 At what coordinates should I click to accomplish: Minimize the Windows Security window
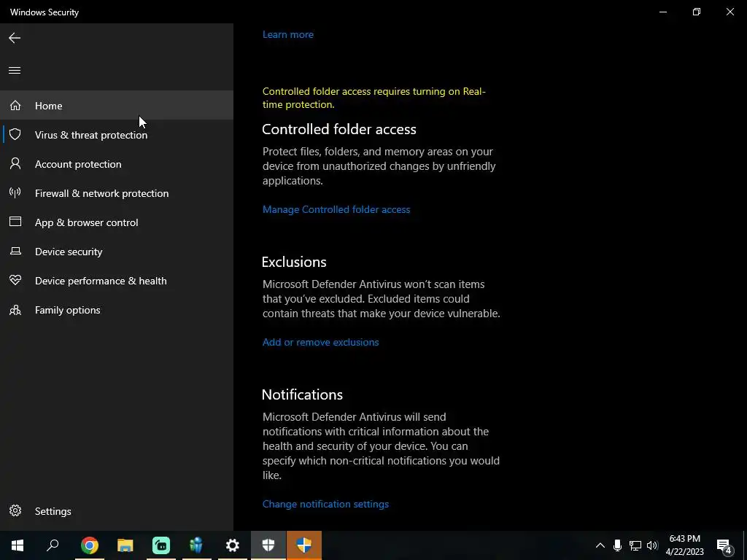pyautogui.click(x=662, y=12)
